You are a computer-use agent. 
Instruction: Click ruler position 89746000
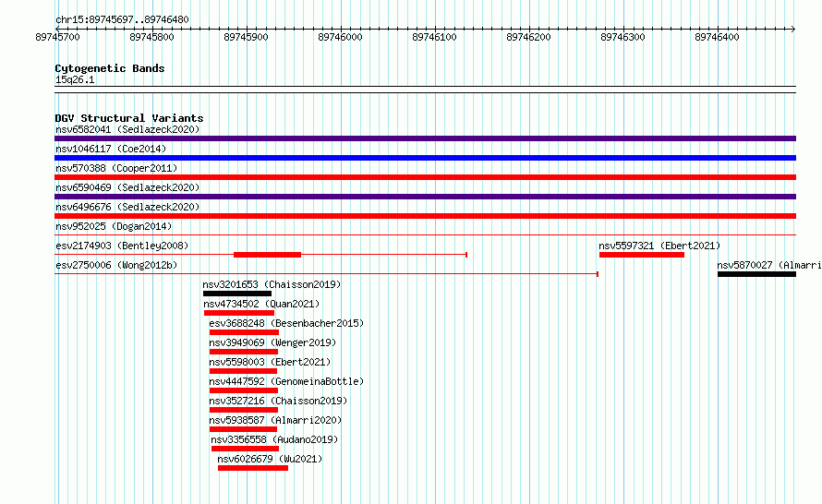(340, 37)
